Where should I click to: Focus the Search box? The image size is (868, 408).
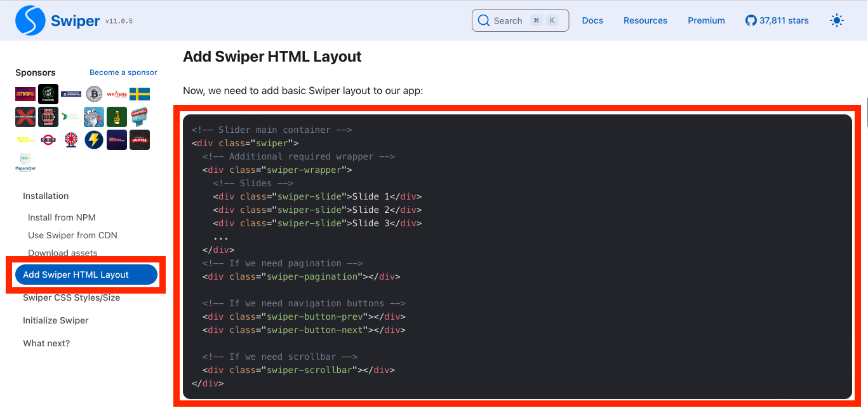pyautogui.click(x=520, y=20)
